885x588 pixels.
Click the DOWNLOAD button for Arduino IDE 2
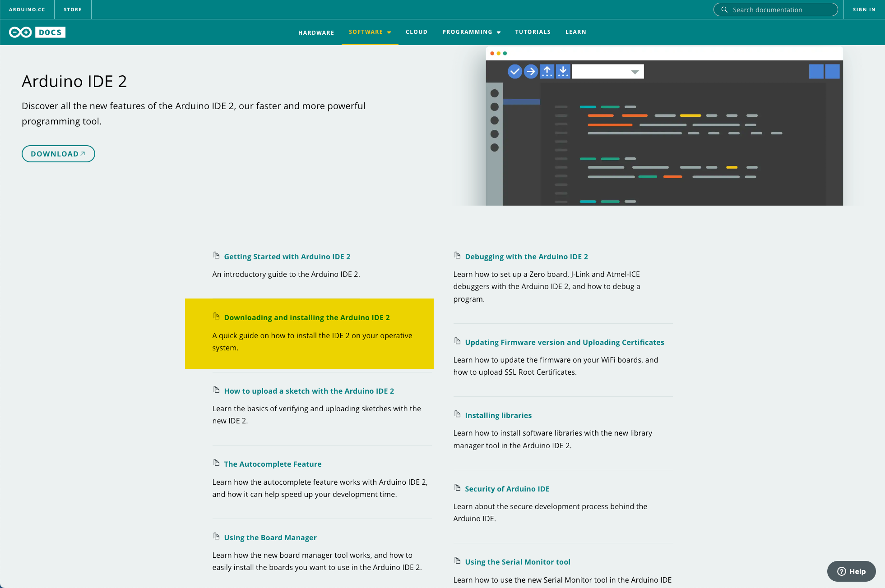coord(58,154)
